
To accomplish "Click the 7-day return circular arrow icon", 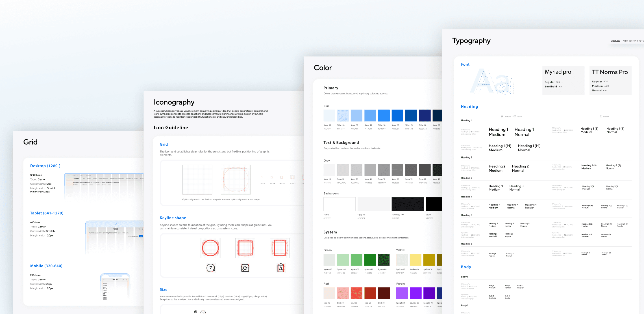I will click(x=211, y=268).
